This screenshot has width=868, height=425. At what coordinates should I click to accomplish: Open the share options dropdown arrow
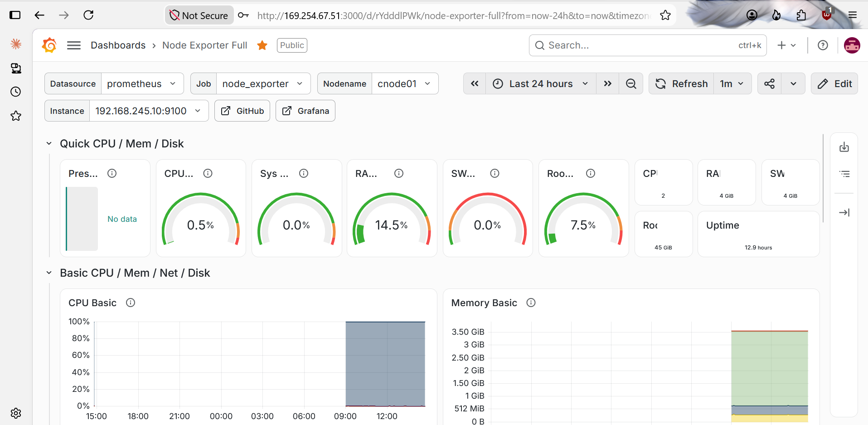pyautogui.click(x=793, y=83)
